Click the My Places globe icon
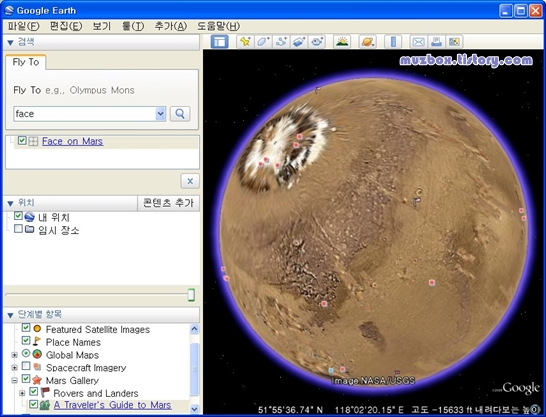This screenshot has height=417, width=546. (x=30, y=217)
